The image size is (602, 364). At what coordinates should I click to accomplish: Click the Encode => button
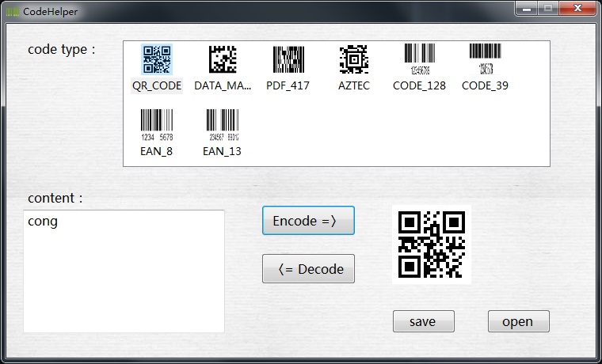click(308, 221)
